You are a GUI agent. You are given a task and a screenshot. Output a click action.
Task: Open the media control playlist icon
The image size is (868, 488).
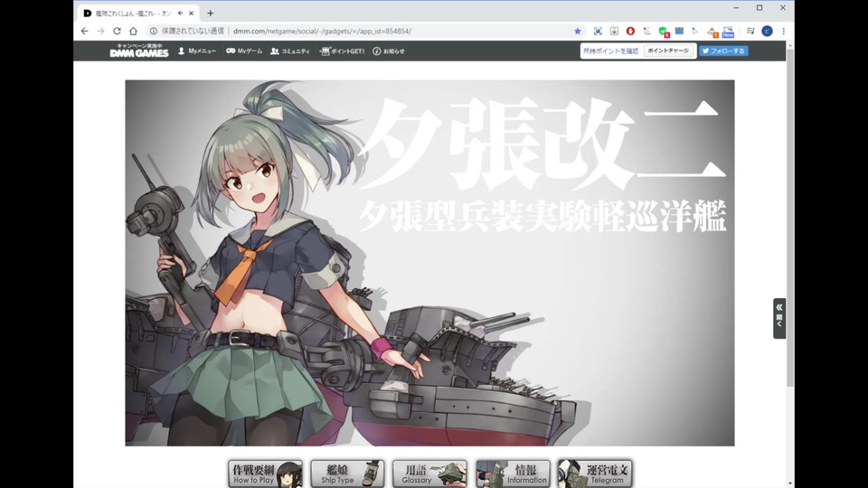750,31
